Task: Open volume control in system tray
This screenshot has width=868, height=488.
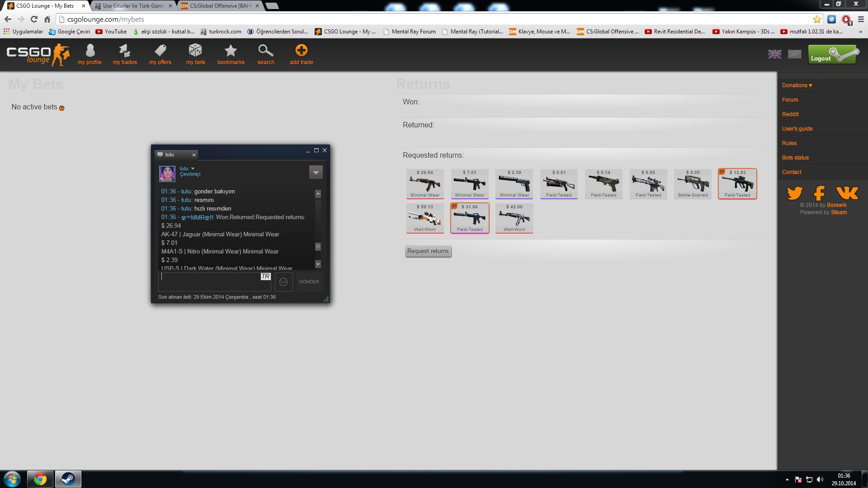Action: 820,479
